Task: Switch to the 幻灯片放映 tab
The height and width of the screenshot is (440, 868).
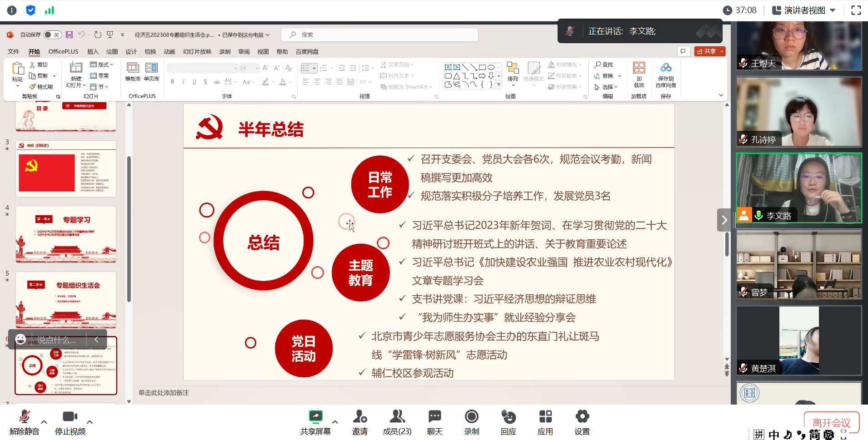Action: click(x=197, y=52)
